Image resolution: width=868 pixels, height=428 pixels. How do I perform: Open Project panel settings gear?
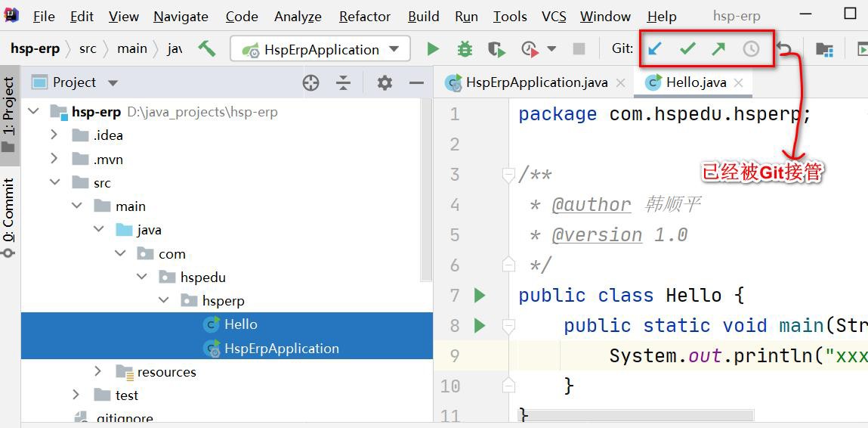(x=385, y=82)
